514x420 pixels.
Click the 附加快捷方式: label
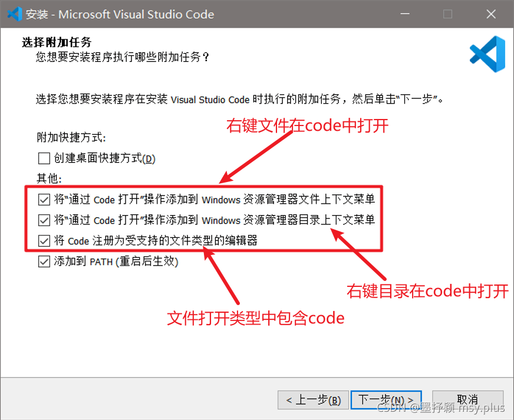coord(71,138)
